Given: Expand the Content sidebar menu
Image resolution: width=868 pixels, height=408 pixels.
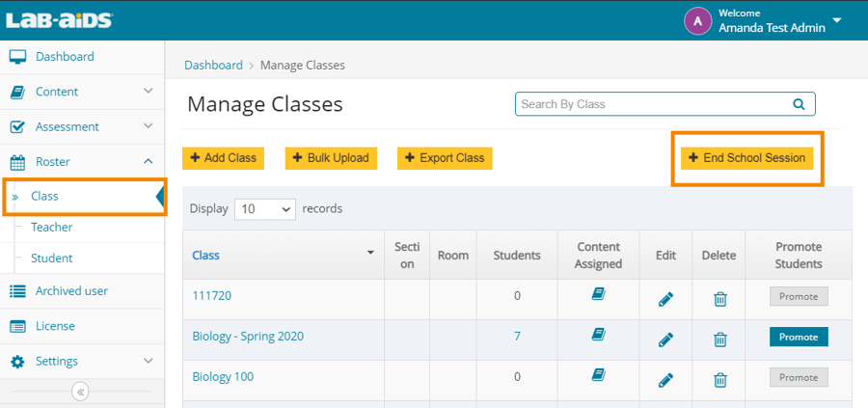Looking at the screenshot, I should pyautogui.click(x=82, y=92).
